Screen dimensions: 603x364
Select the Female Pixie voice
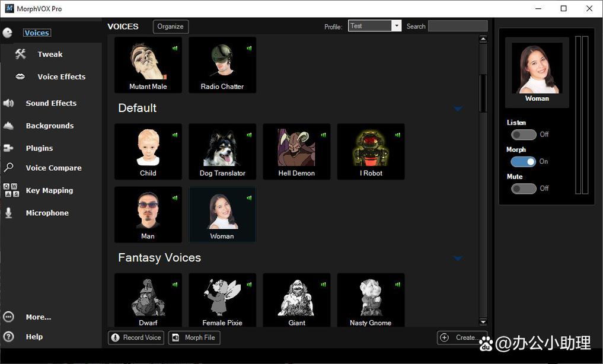coord(222,300)
